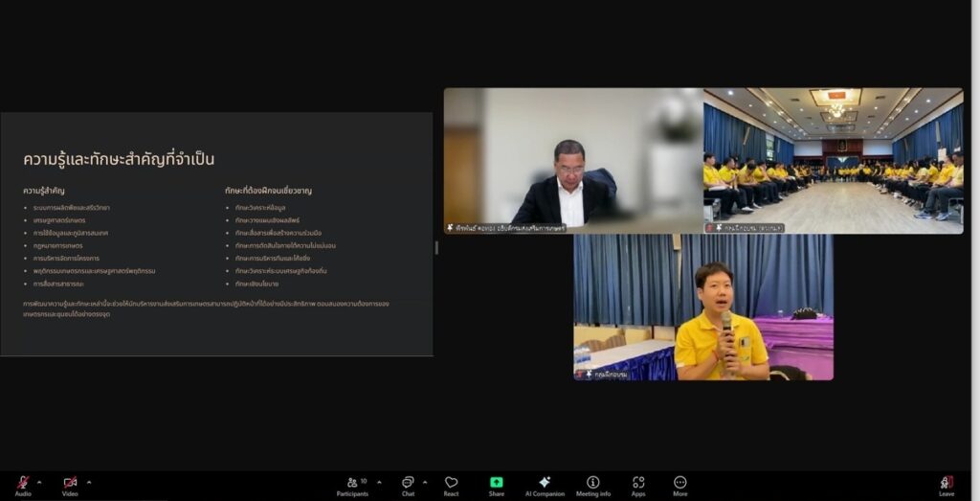Screen dimensions: 980x501
Task: Select the man in suit video tile
Action: [572, 160]
